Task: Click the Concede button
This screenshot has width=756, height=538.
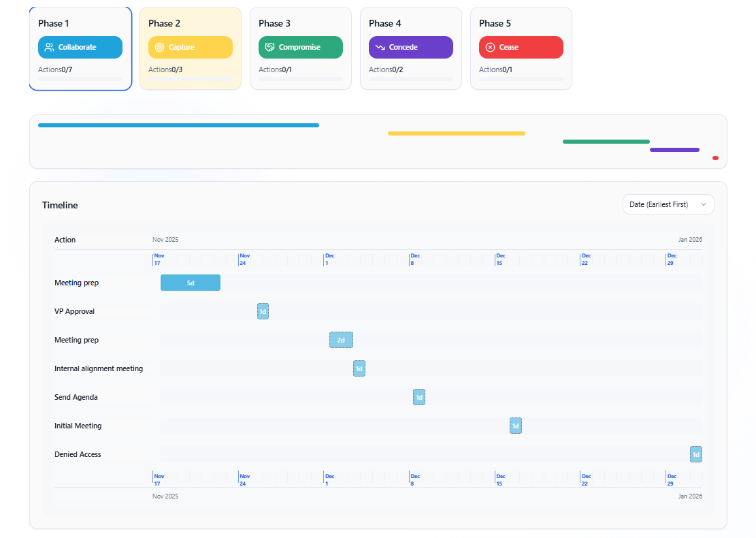Action: pyautogui.click(x=410, y=47)
